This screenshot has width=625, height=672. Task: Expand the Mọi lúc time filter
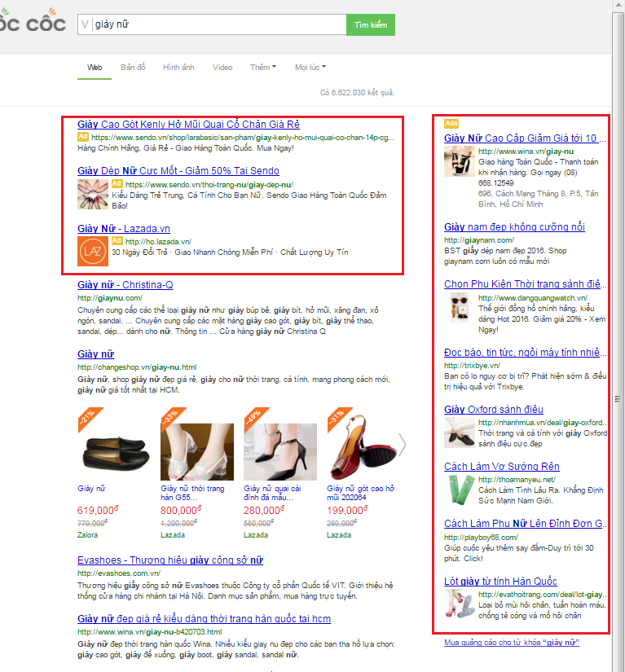[310, 68]
